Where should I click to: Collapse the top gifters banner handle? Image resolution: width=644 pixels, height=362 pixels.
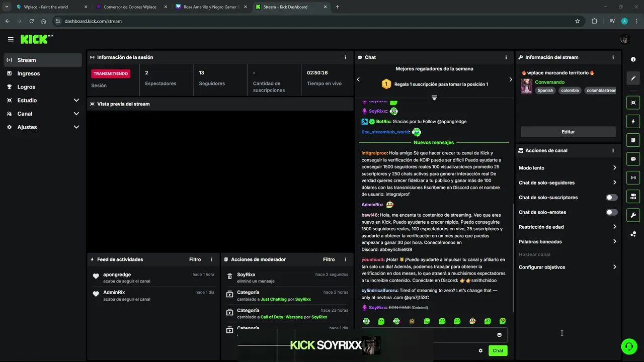tap(434, 98)
